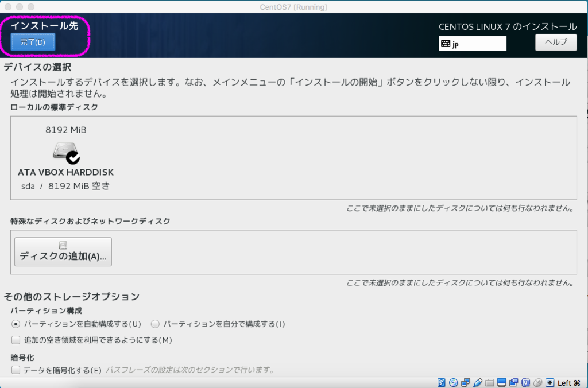Click VirtualBox USB devices status icon

click(478, 383)
